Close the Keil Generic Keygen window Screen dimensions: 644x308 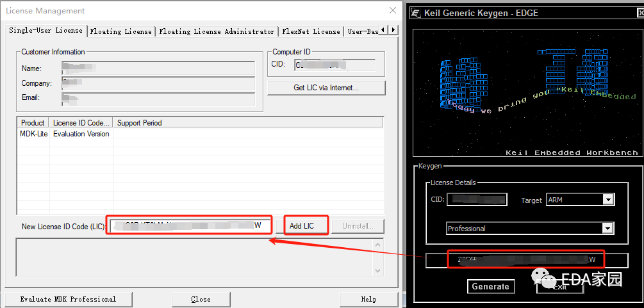coord(640,13)
